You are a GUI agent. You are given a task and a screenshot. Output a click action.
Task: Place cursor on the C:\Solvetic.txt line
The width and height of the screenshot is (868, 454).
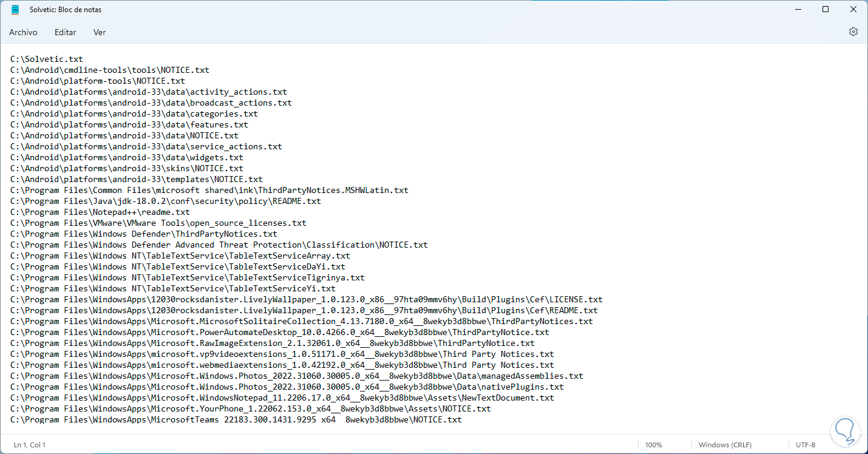coord(47,59)
